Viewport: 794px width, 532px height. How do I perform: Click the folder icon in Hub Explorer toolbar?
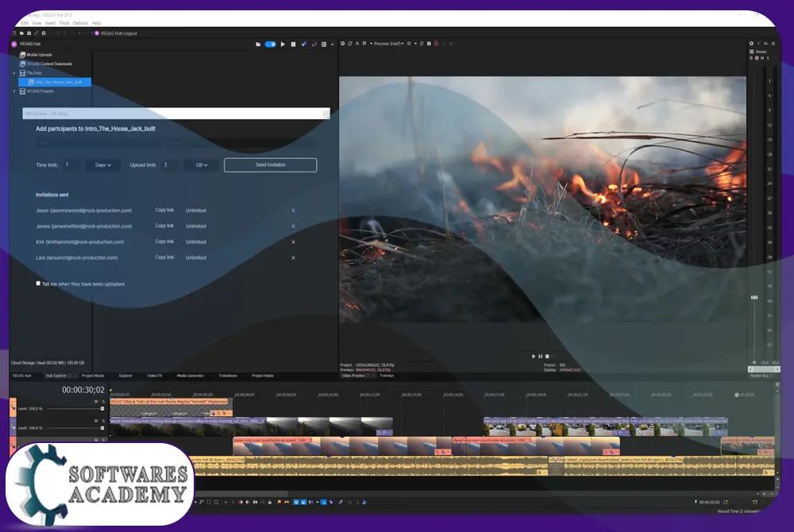click(258, 44)
